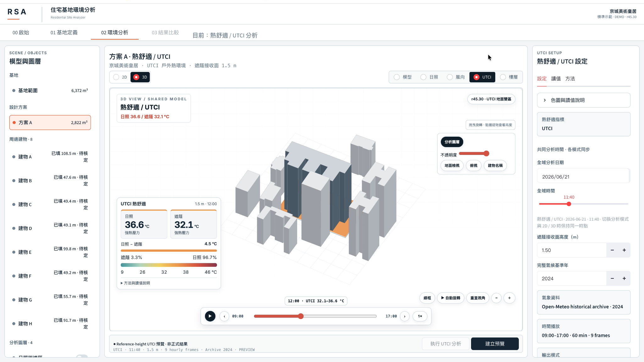Select 基地範圍 layer row

(x=50, y=90)
